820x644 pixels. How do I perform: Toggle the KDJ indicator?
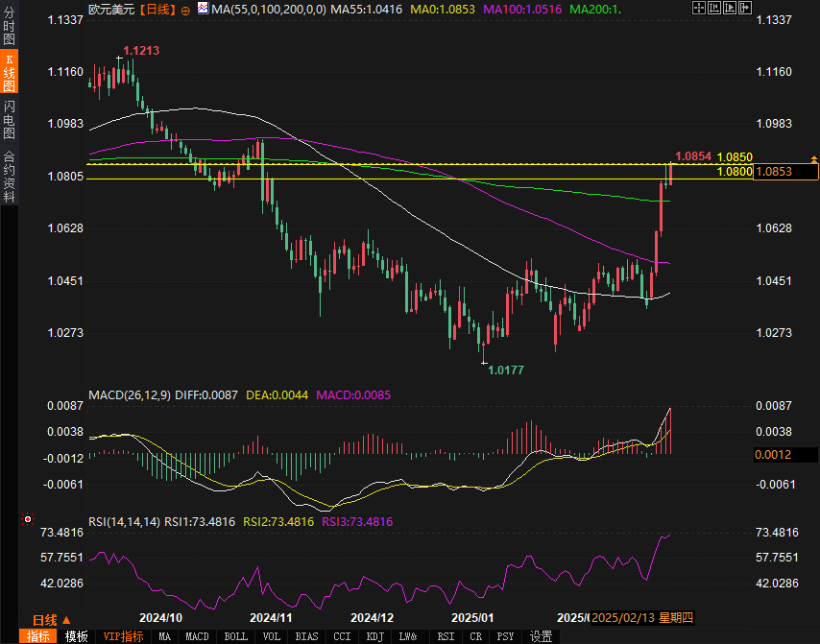(374, 636)
